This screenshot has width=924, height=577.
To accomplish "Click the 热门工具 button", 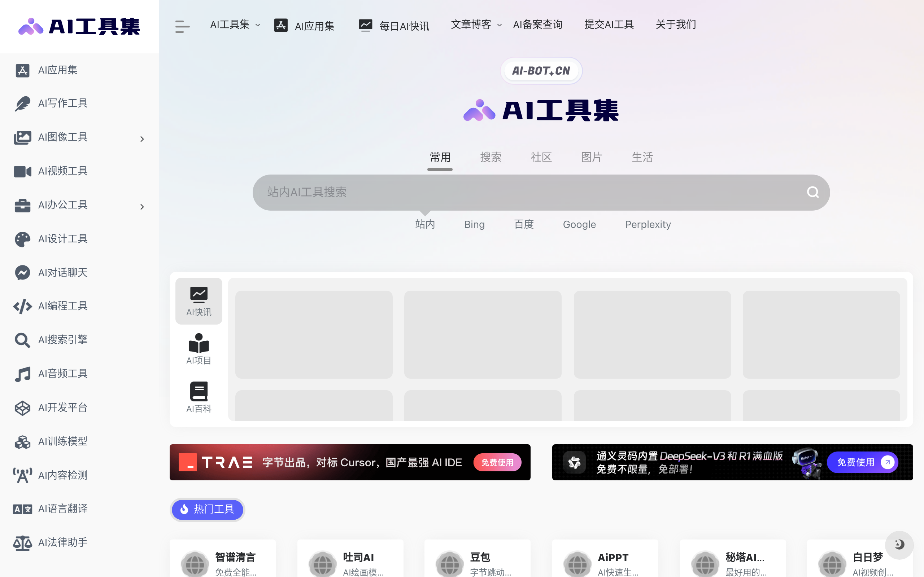I will (x=207, y=510).
